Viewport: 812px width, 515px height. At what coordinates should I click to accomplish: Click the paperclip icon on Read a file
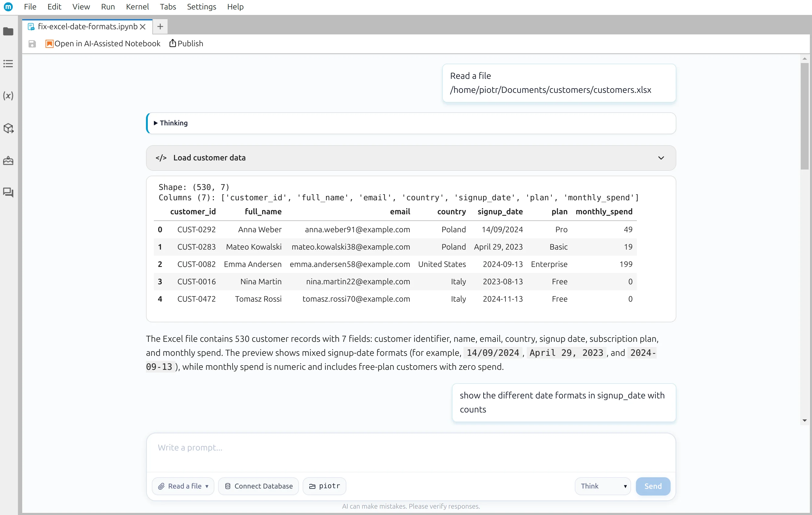161,486
